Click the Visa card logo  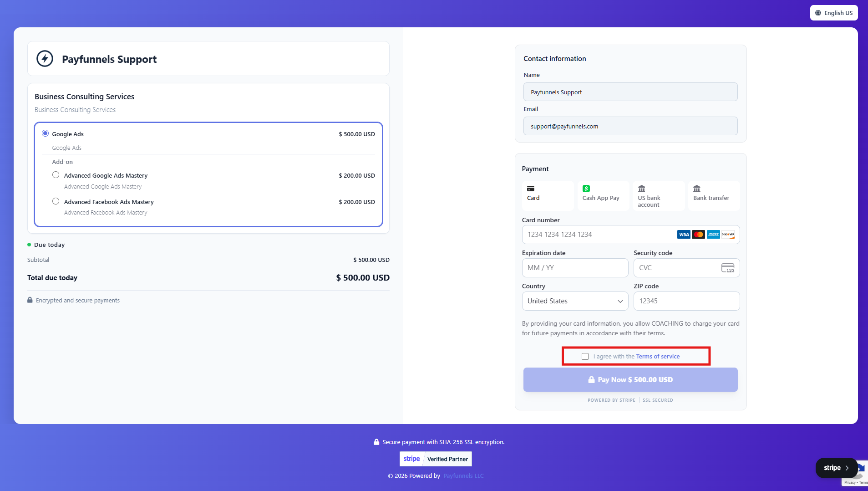click(684, 235)
